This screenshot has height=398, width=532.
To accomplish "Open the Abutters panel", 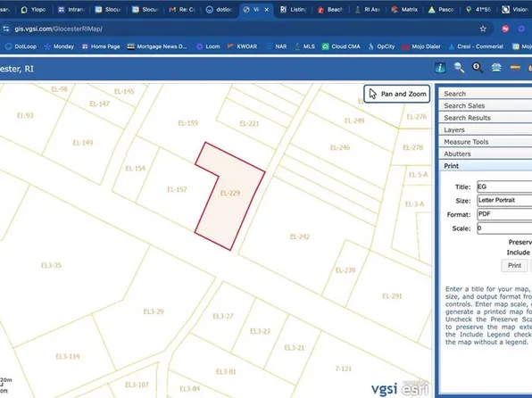I will pyautogui.click(x=486, y=154).
